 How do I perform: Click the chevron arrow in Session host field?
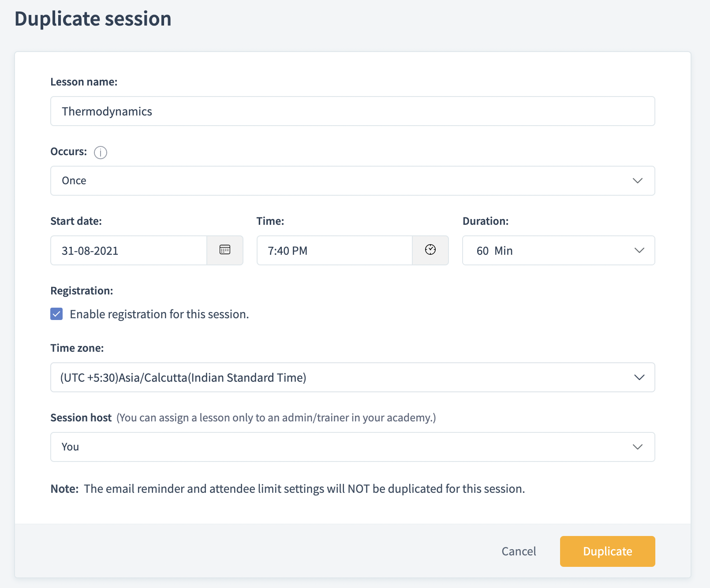point(638,447)
